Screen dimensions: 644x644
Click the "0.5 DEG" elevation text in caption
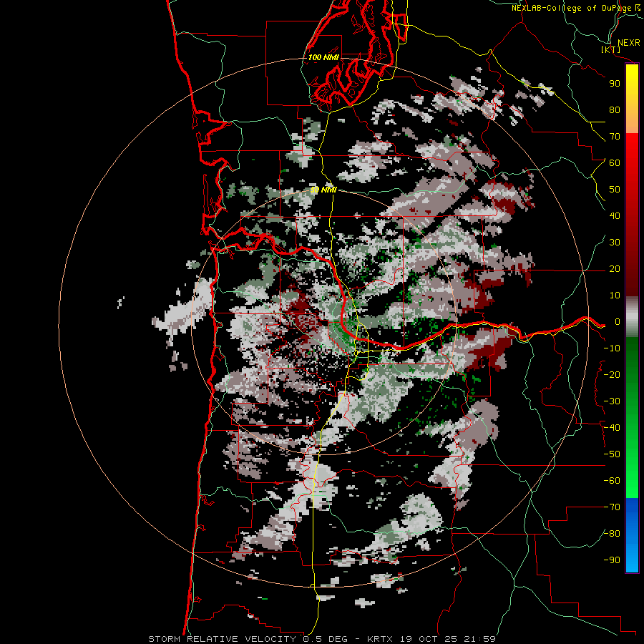coord(326,639)
